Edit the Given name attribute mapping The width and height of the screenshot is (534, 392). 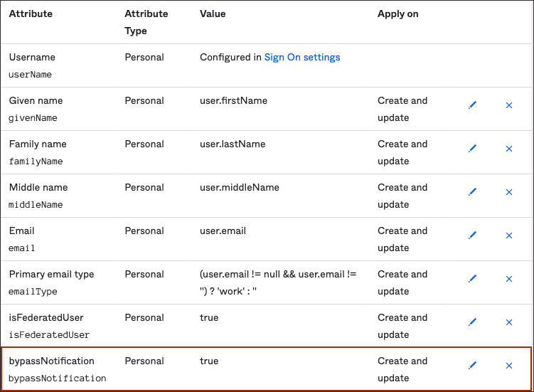(472, 105)
